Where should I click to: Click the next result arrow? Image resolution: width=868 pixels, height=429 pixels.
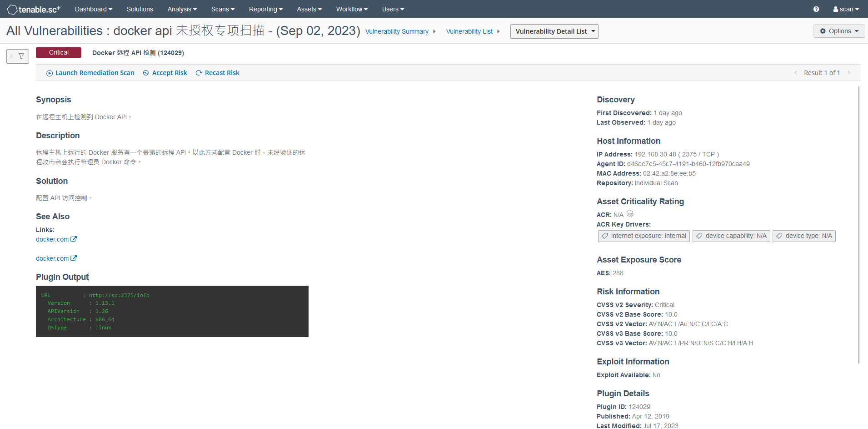849,72
